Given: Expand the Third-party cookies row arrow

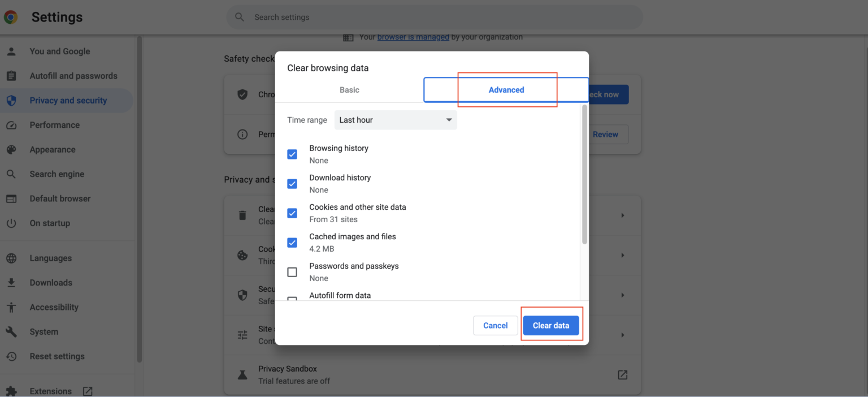Looking at the screenshot, I should pyautogui.click(x=622, y=255).
